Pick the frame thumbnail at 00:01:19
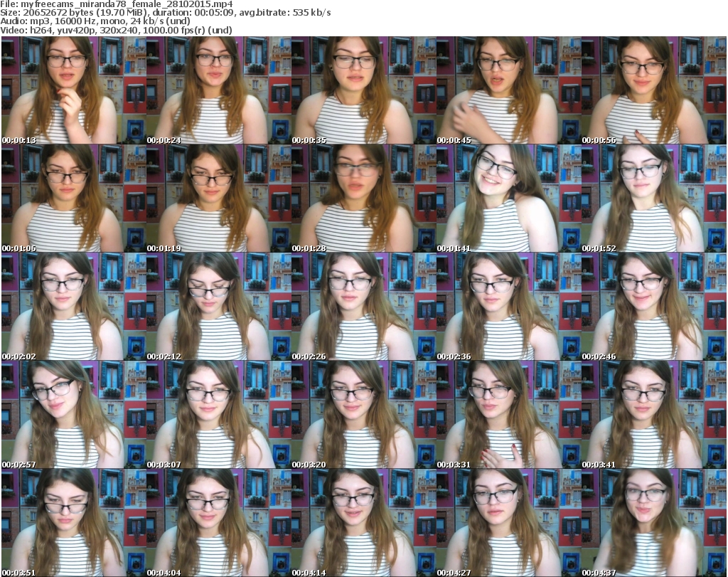 pyautogui.click(x=219, y=198)
